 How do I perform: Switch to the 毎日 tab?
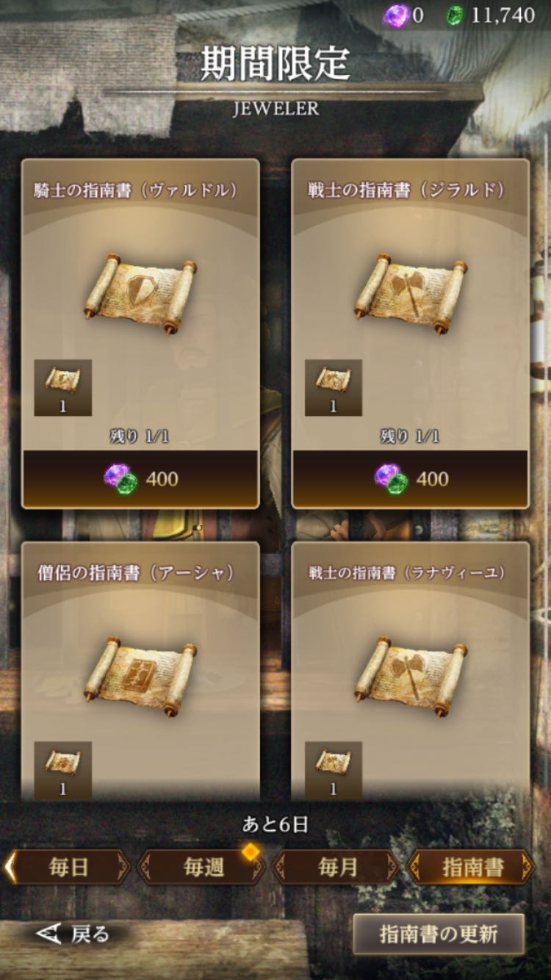point(68,868)
